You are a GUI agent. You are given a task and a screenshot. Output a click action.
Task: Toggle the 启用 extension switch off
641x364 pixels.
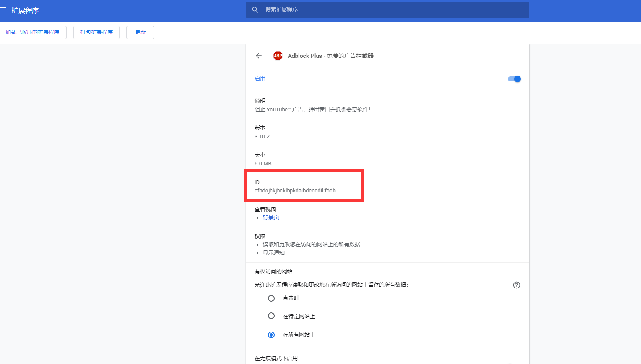click(515, 79)
